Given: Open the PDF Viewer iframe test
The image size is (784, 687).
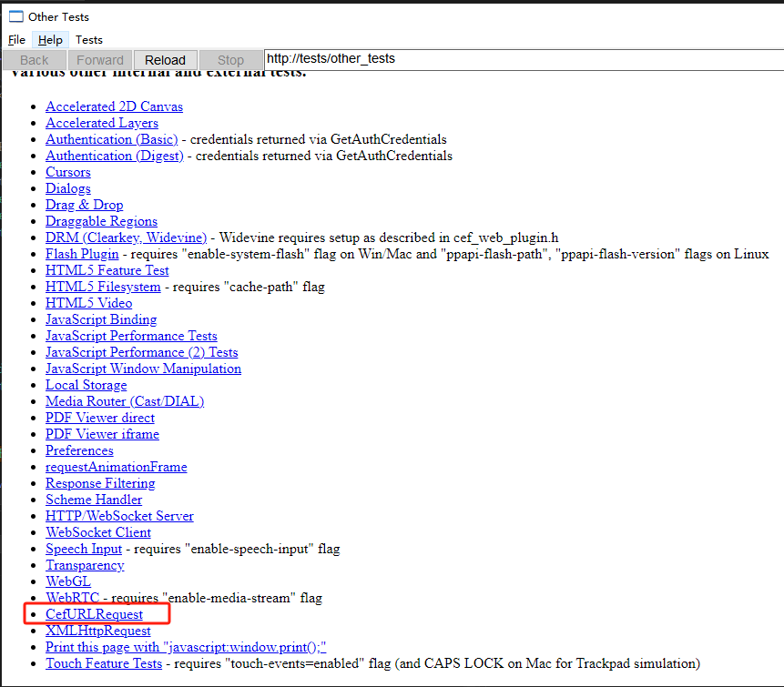Looking at the screenshot, I should pyautogui.click(x=102, y=433).
